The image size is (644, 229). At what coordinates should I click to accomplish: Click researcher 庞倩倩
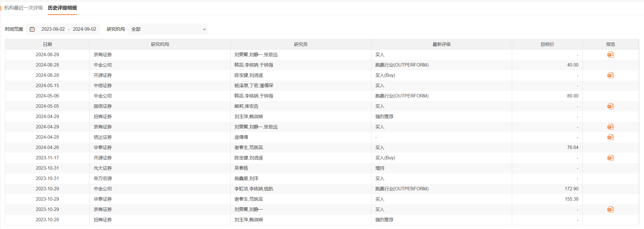(x=241, y=137)
